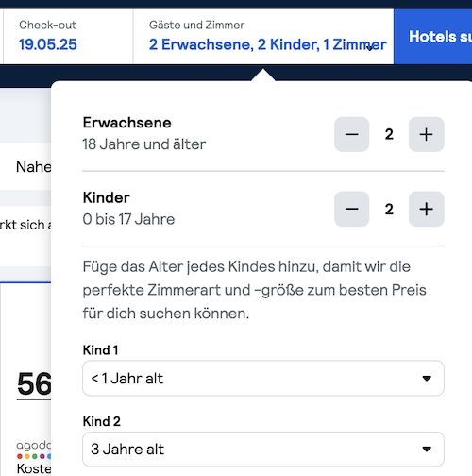Select the 'Nahe' filter option
The image size is (472, 476).
(33, 167)
